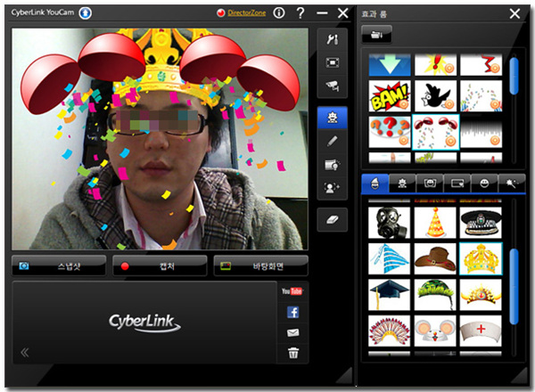This screenshot has width=535, height=392.
Task: Click the 스냅샷 snapshot button
Action: [x=59, y=265]
